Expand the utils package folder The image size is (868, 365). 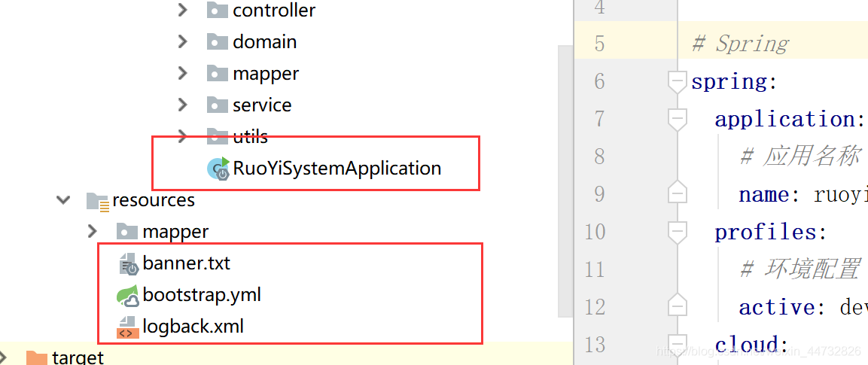pos(182,136)
